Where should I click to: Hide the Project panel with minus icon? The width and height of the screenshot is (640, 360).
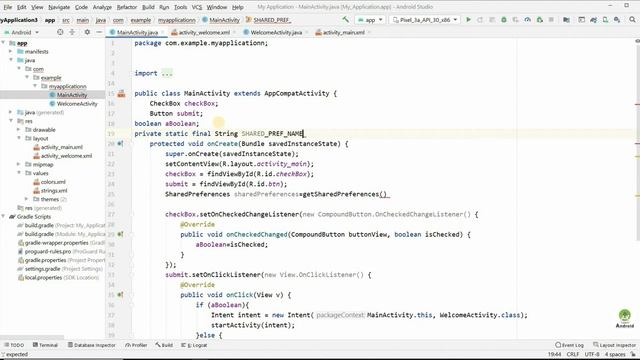click(x=99, y=32)
